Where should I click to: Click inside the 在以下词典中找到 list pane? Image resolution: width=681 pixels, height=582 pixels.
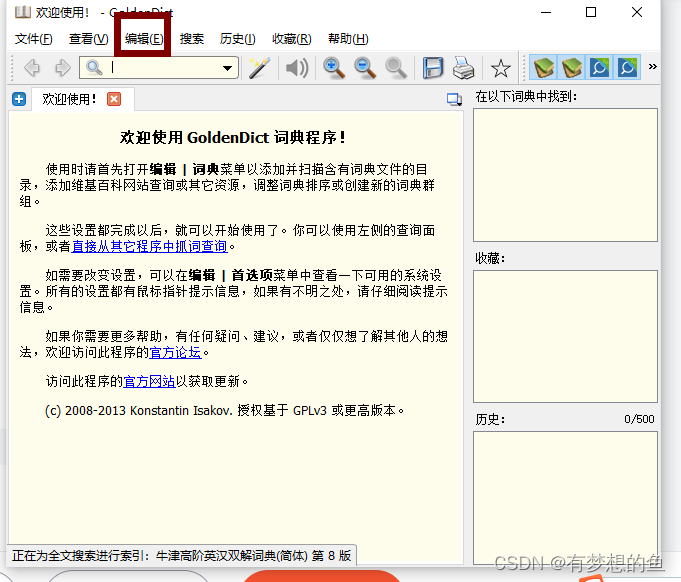[565, 175]
